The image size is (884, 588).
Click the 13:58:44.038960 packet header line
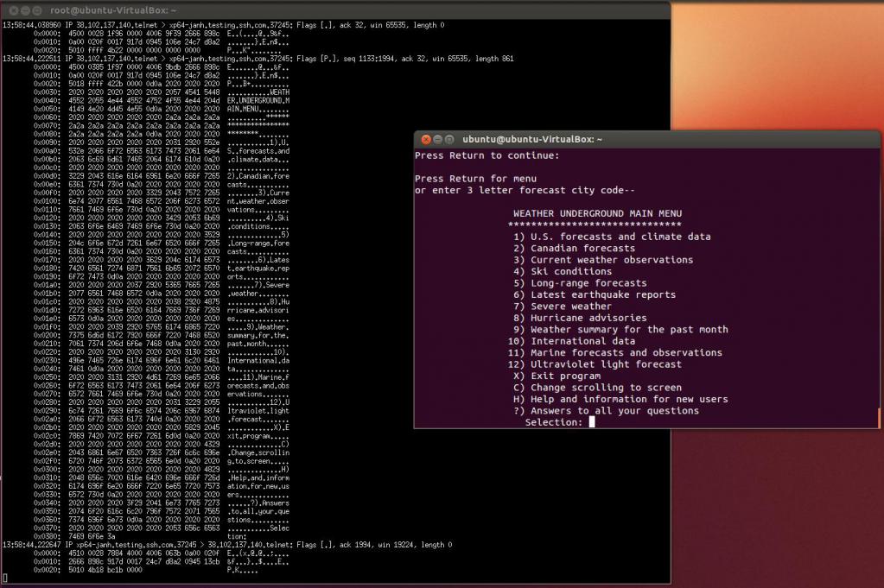(224, 25)
